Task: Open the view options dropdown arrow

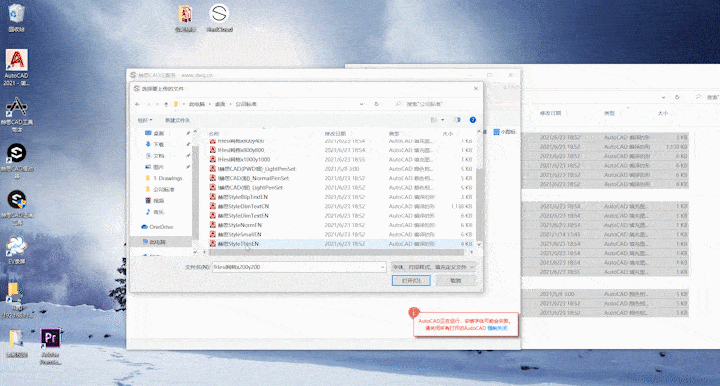Action: pyautogui.click(x=443, y=120)
